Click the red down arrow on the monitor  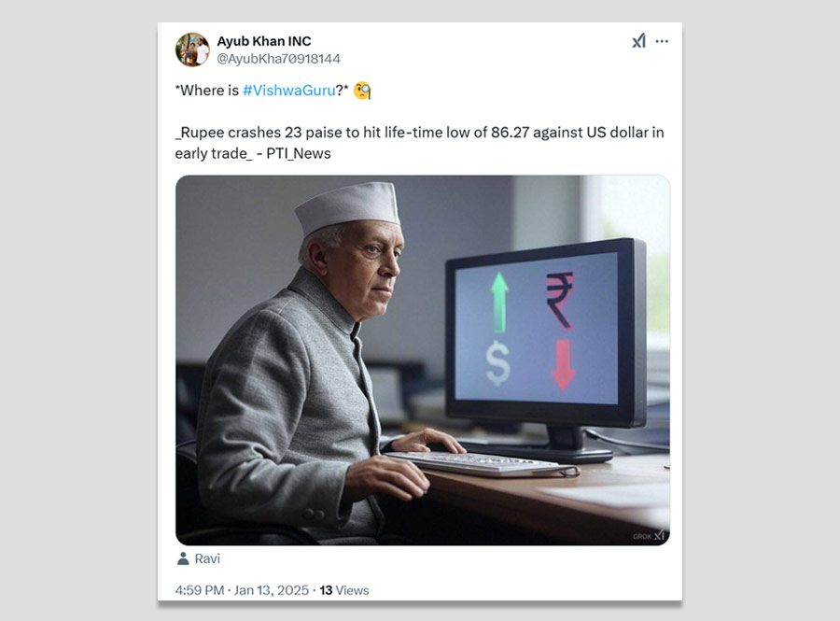tap(563, 365)
